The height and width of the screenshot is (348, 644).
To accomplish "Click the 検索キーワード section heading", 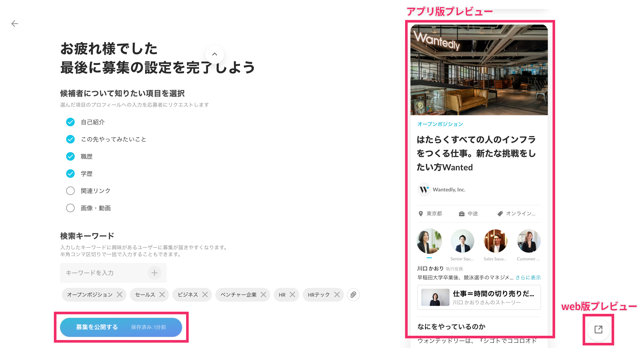I will point(87,236).
